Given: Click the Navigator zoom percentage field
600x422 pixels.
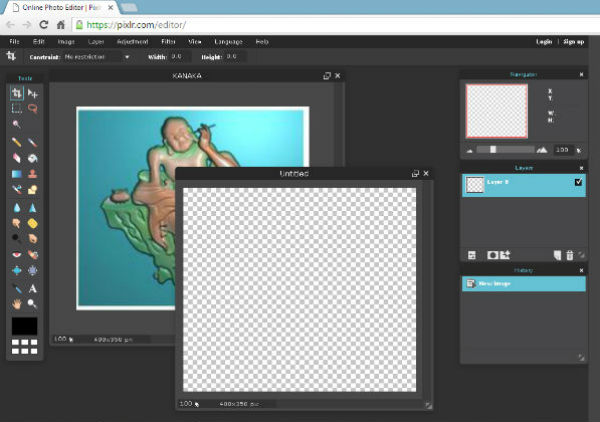Looking at the screenshot, I should coord(563,150).
